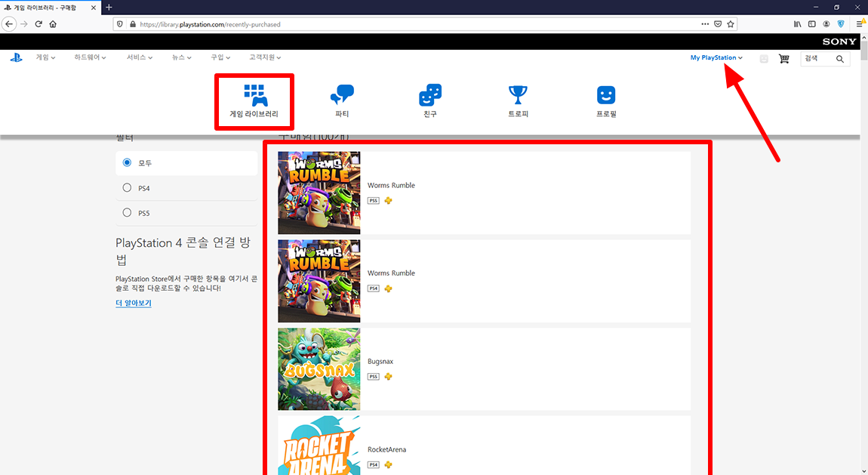Click the browser address bar URL
The height and width of the screenshot is (475, 868).
(211, 24)
